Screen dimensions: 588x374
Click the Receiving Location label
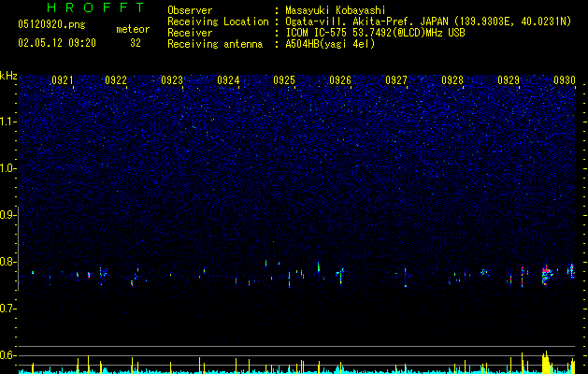pos(218,22)
